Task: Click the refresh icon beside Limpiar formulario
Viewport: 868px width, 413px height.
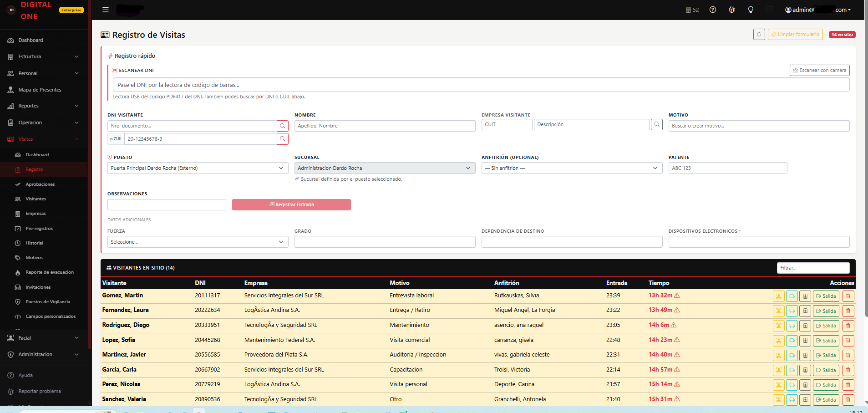Action: (759, 35)
